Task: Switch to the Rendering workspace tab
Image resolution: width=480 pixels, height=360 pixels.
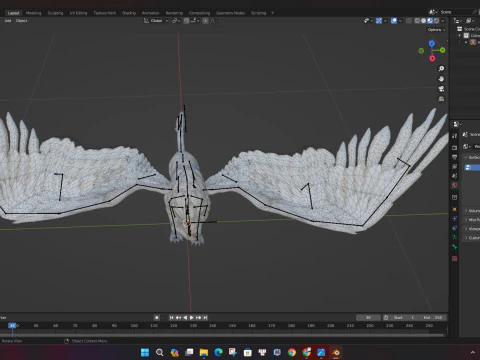Action: pos(174,13)
